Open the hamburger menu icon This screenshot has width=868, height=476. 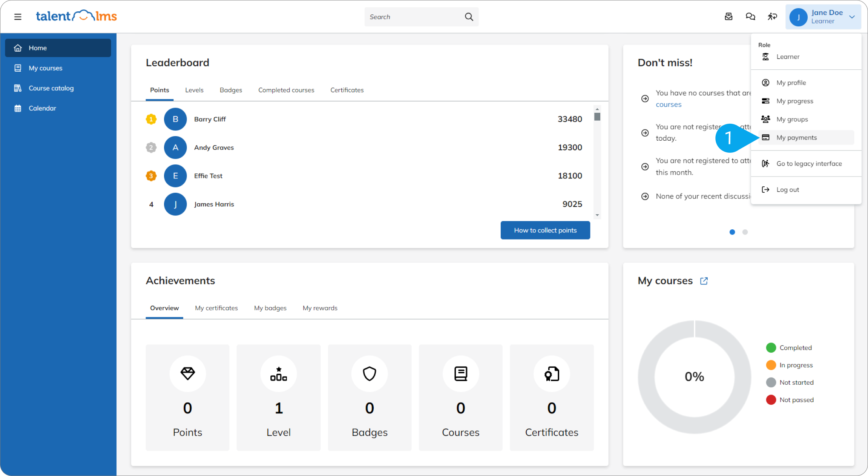18,17
